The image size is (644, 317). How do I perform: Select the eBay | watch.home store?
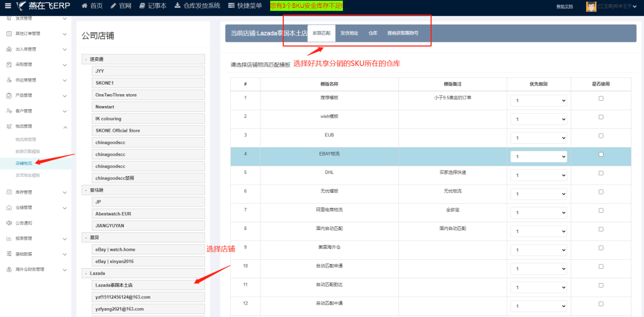coord(148,249)
